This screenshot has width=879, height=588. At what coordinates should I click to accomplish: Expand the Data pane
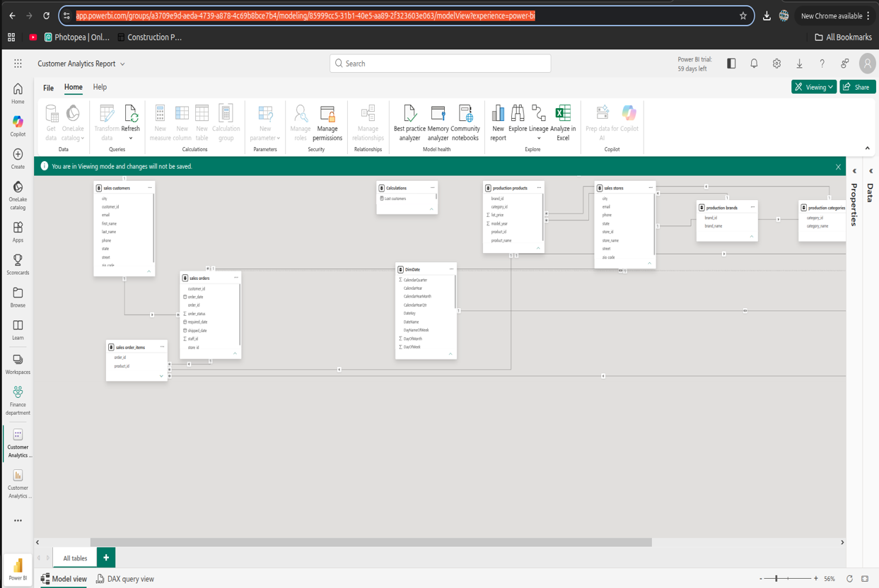(871, 171)
